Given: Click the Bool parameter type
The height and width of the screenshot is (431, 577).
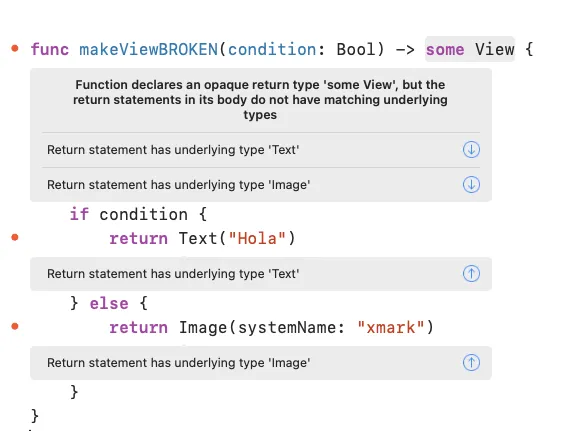Looking at the screenshot, I should pos(356,49).
